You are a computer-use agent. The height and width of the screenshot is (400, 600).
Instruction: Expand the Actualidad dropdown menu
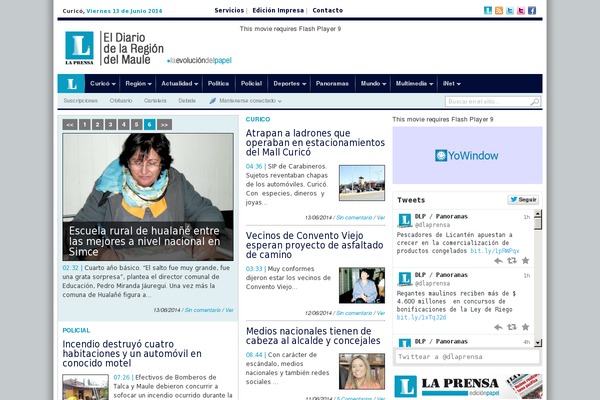(179, 83)
